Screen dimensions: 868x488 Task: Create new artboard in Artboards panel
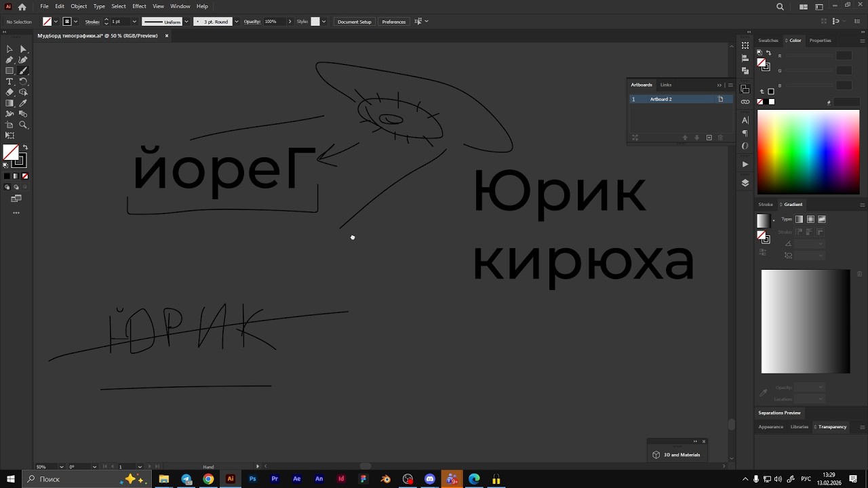pos(709,138)
